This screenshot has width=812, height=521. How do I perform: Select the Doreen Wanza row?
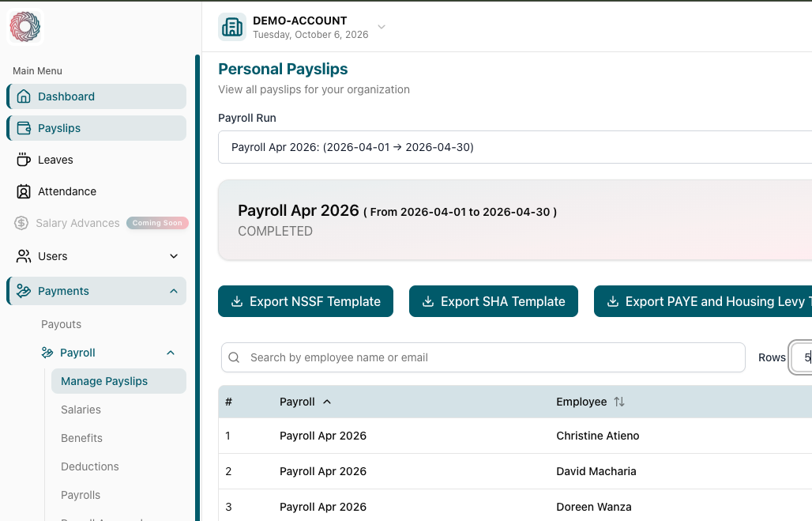(x=515, y=505)
